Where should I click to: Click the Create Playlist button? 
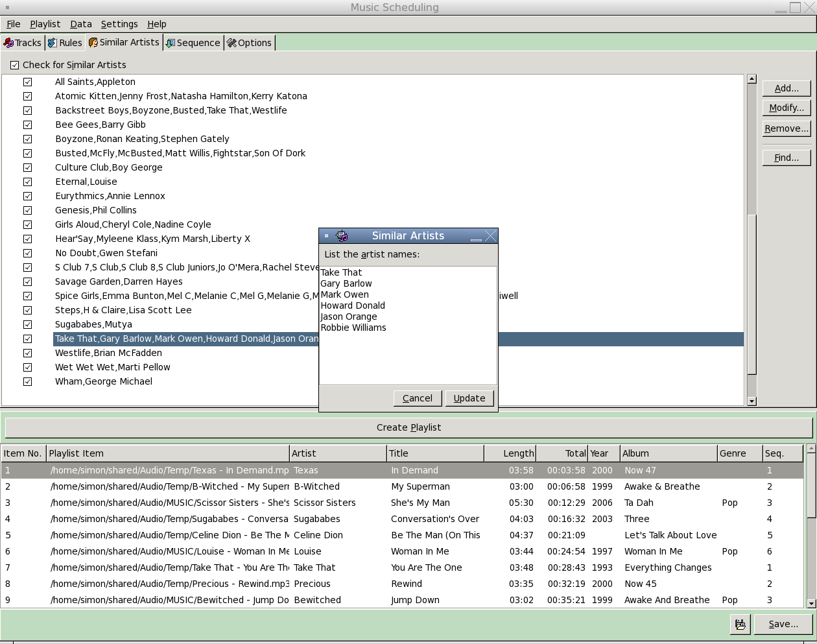408,427
